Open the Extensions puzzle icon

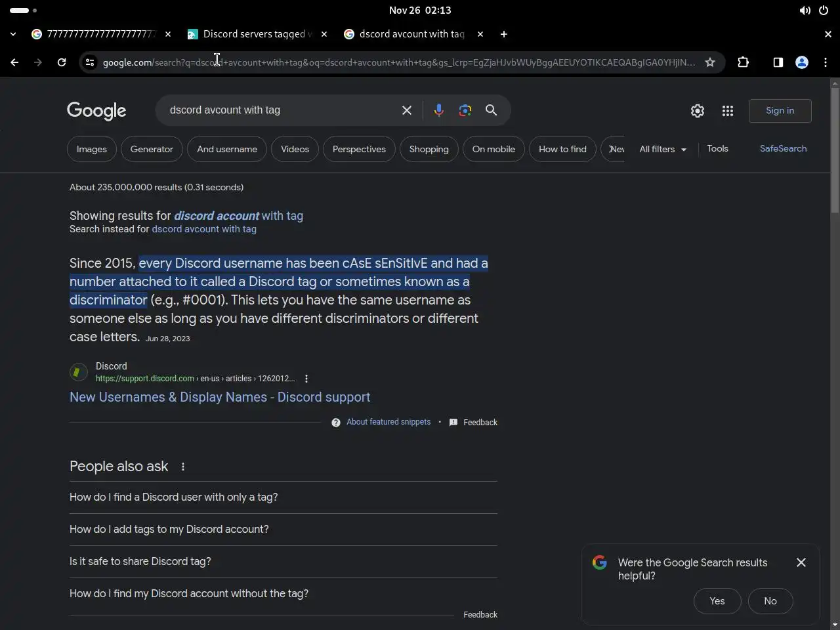743,62
